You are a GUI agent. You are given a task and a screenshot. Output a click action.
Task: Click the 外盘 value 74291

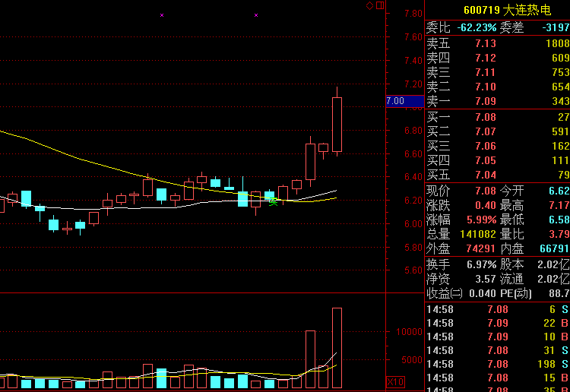[480, 249]
